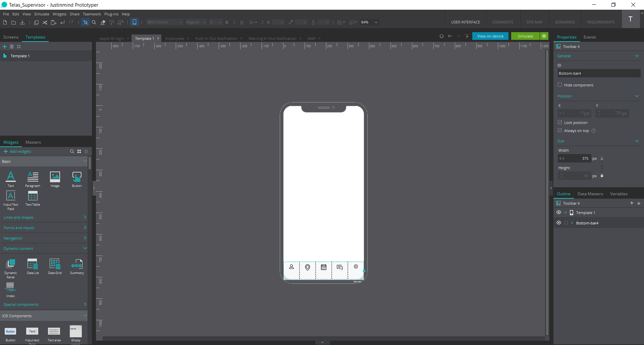Click the Simulate button
This screenshot has width=644, height=345.
click(525, 36)
